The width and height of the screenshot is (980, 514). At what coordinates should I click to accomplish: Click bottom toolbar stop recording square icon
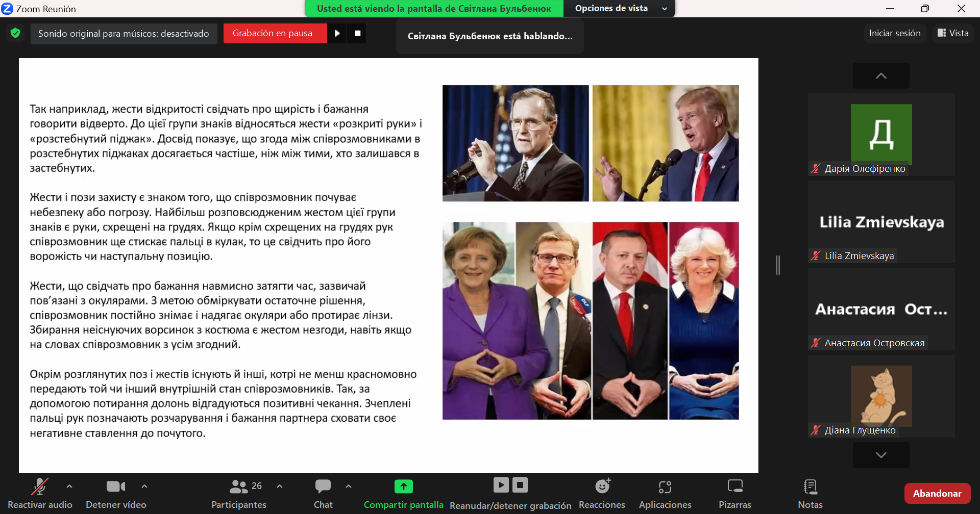click(x=520, y=485)
